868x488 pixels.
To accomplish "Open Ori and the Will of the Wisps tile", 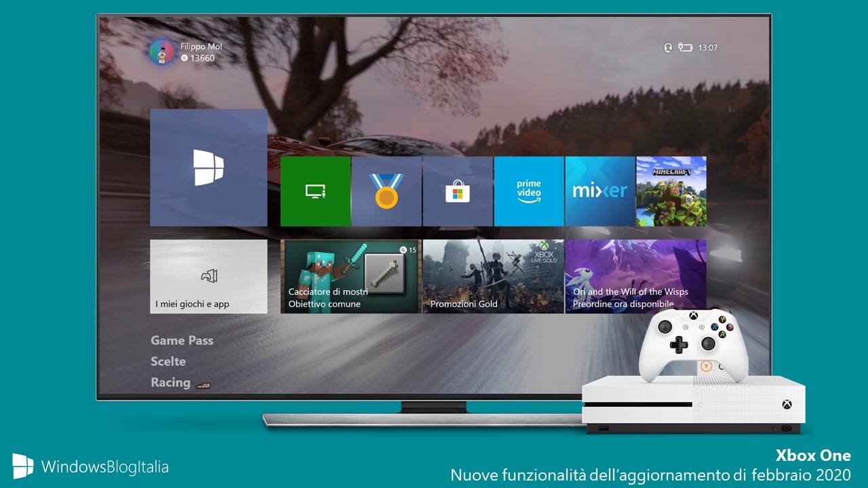I will (x=636, y=277).
